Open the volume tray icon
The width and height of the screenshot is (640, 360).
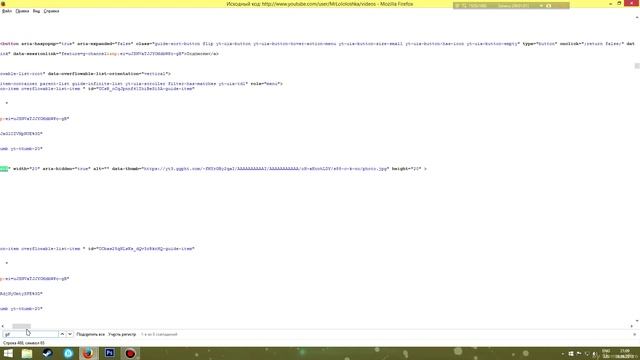[594, 354]
